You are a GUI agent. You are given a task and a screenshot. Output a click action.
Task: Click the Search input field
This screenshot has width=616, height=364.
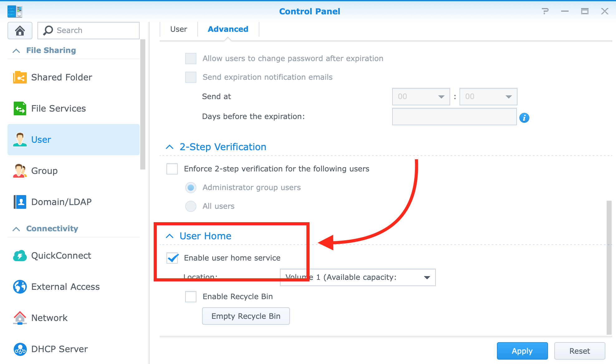click(94, 31)
